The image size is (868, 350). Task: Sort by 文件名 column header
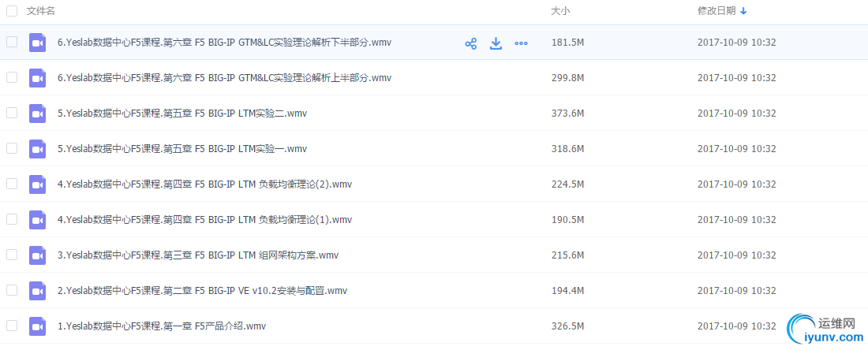(x=41, y=11)
